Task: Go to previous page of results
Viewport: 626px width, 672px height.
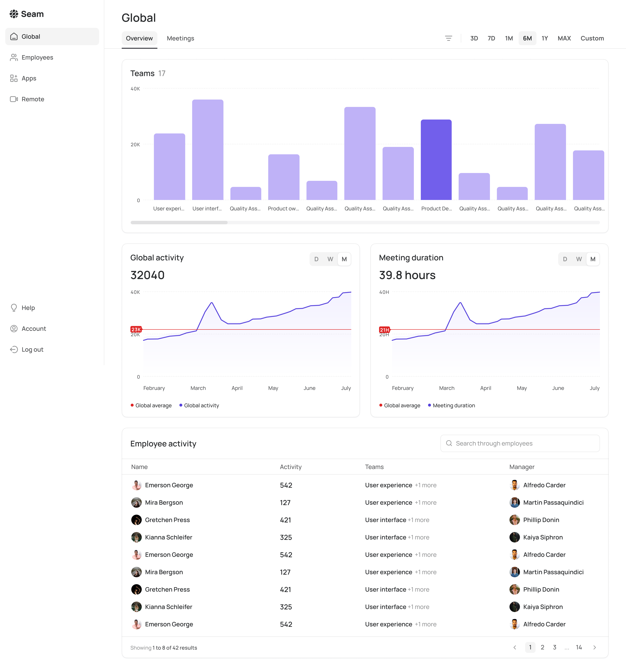Action: [x=515, y=647]
